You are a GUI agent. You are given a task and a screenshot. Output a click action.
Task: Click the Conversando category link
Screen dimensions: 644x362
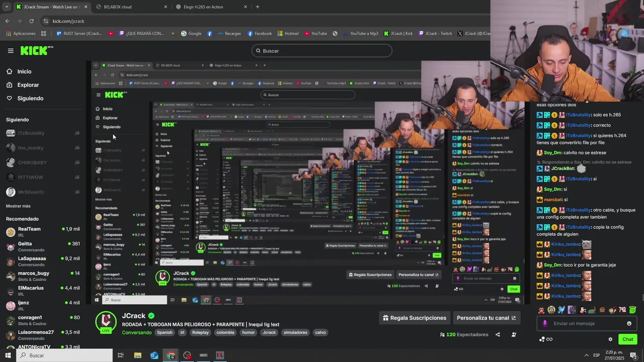[x=136, y=332]
